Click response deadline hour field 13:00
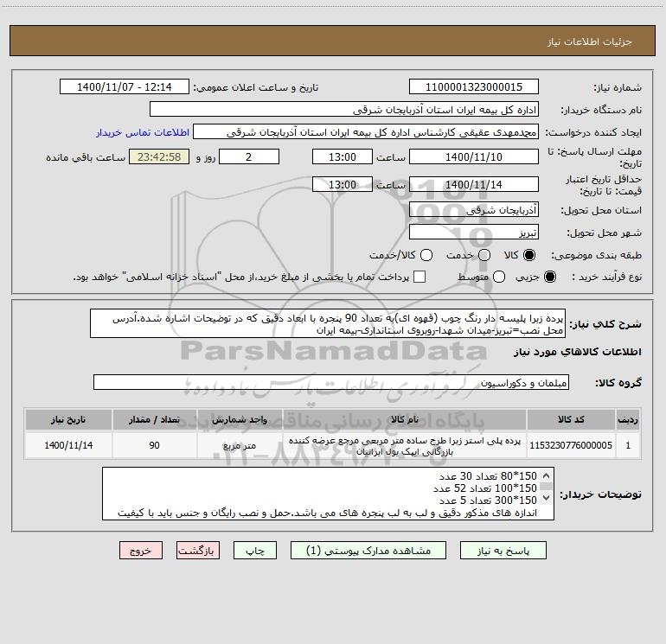Screen dimensions: 666x644 [x=343, y=156]
